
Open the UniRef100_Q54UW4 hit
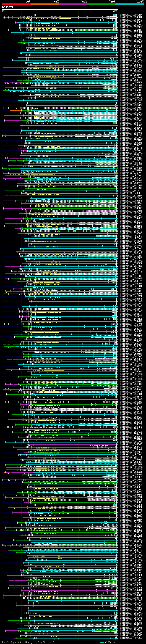tap(131, 17)
